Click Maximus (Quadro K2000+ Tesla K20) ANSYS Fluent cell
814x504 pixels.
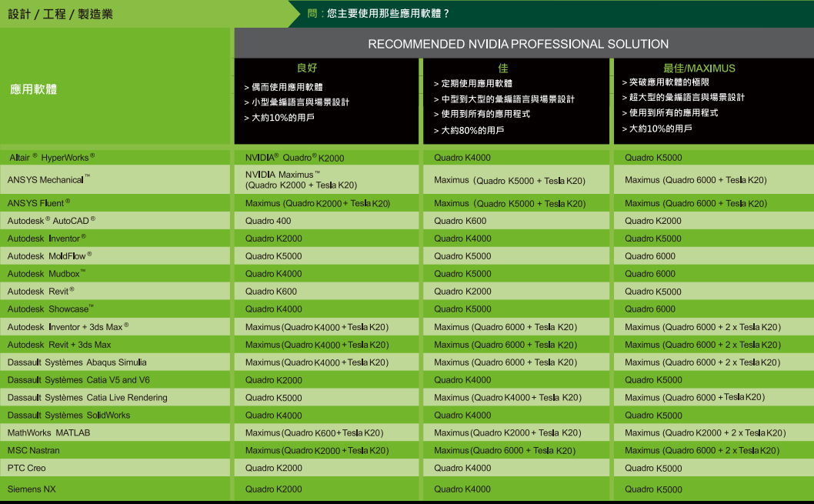tap(317, 203)
